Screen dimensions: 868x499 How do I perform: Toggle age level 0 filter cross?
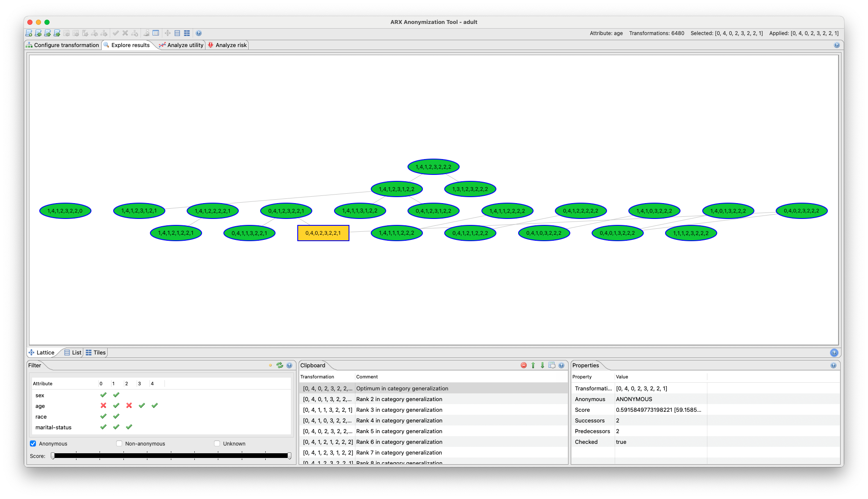tap(103, 405)
